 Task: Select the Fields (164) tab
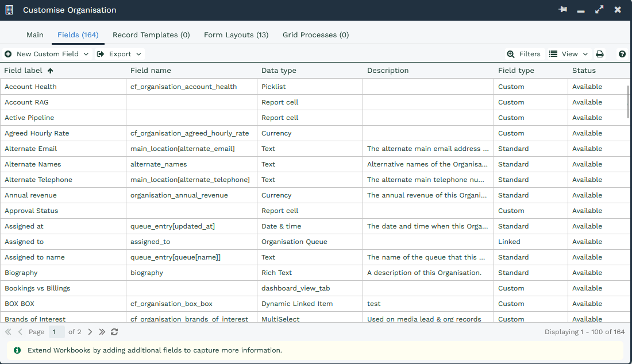coord(78,35)
